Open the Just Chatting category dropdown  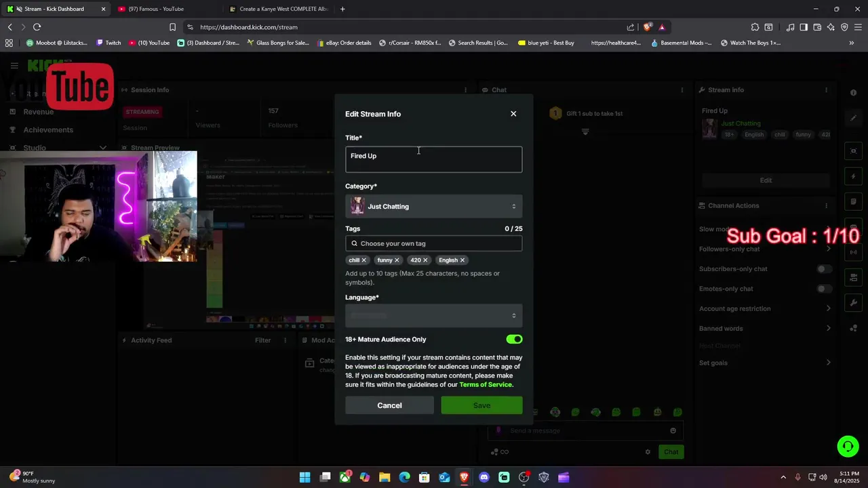pyautogui.click(x=433, y=206)
